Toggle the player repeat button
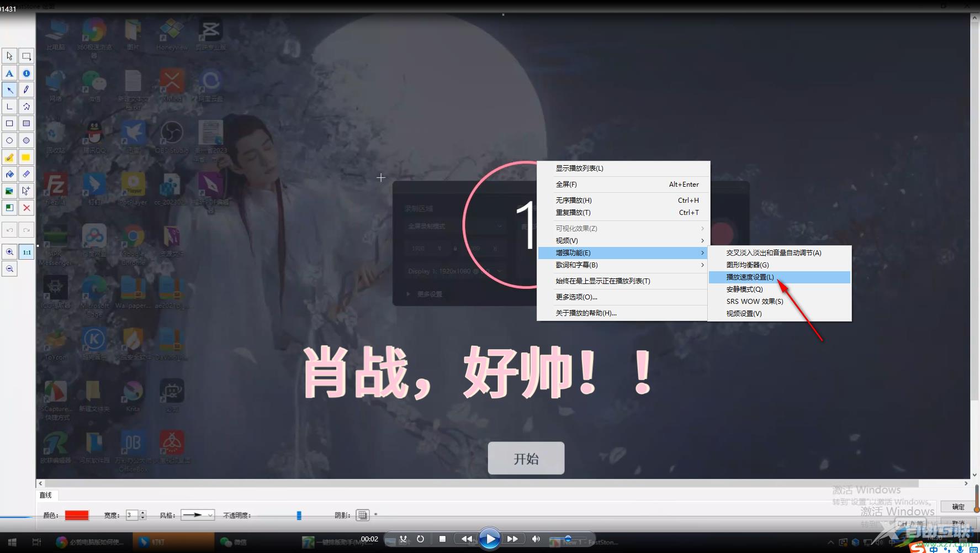 coord(420,539)
